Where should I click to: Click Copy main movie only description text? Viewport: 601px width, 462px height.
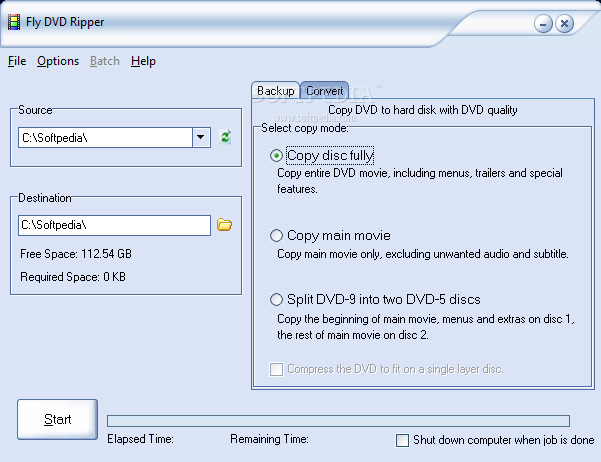pos(423,254)
